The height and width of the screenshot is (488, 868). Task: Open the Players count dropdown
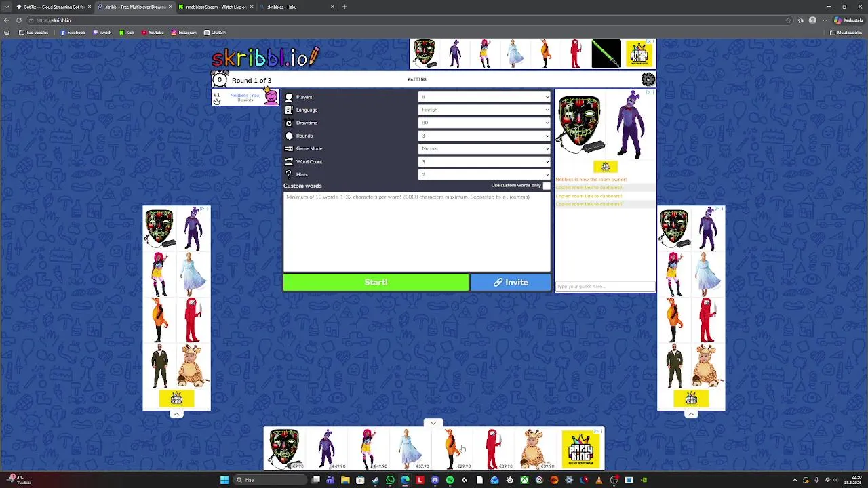point(484,97)
